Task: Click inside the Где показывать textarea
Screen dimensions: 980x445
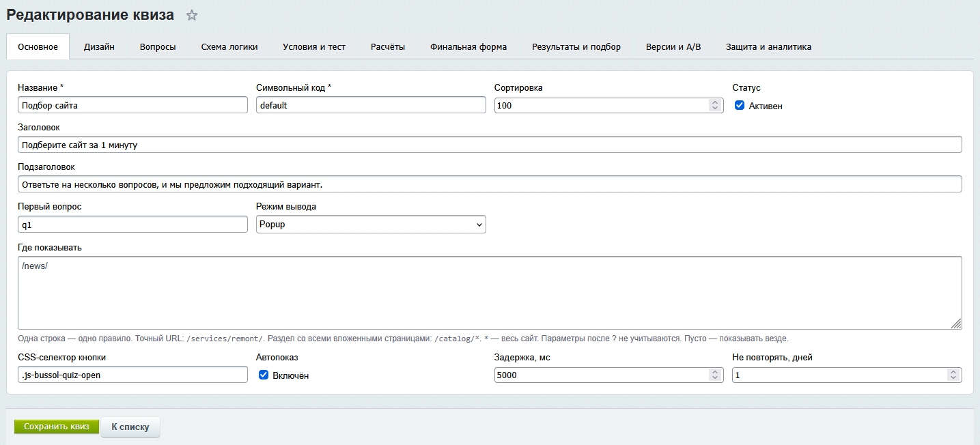Action: tap(490, 293)
